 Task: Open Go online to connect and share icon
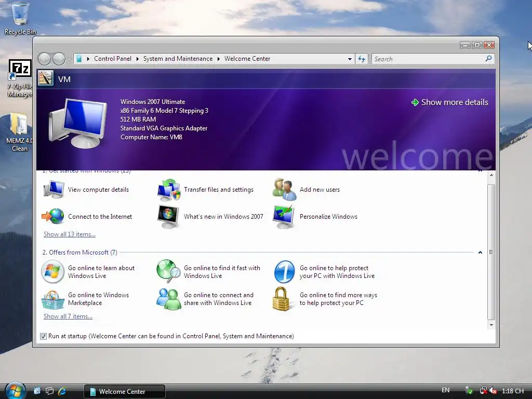point(168,299)
